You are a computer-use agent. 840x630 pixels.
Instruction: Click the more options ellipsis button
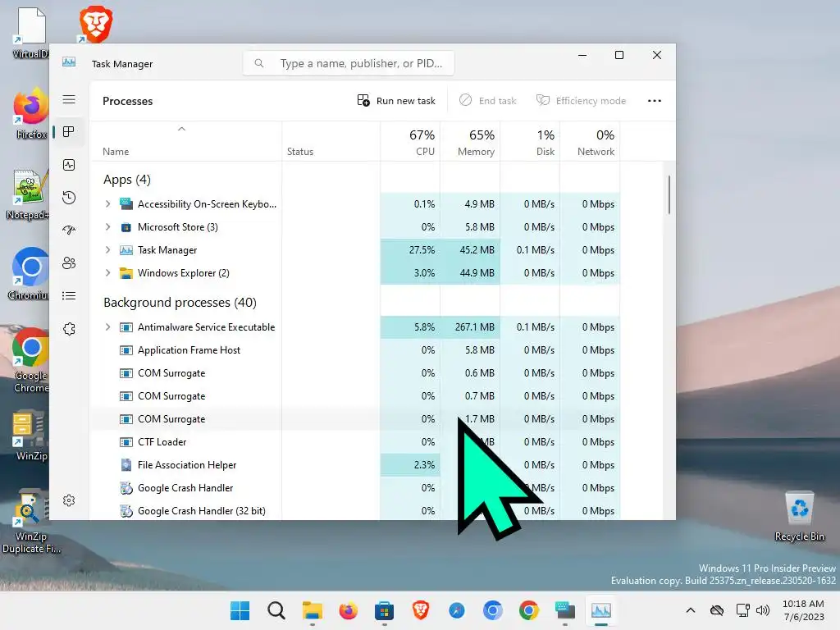tap(654, 101)
